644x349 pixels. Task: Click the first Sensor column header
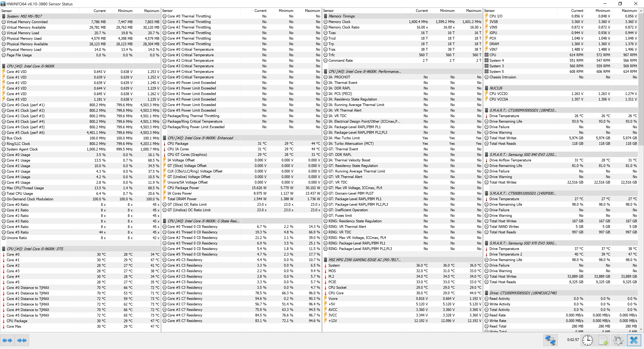tap(7, 11)
